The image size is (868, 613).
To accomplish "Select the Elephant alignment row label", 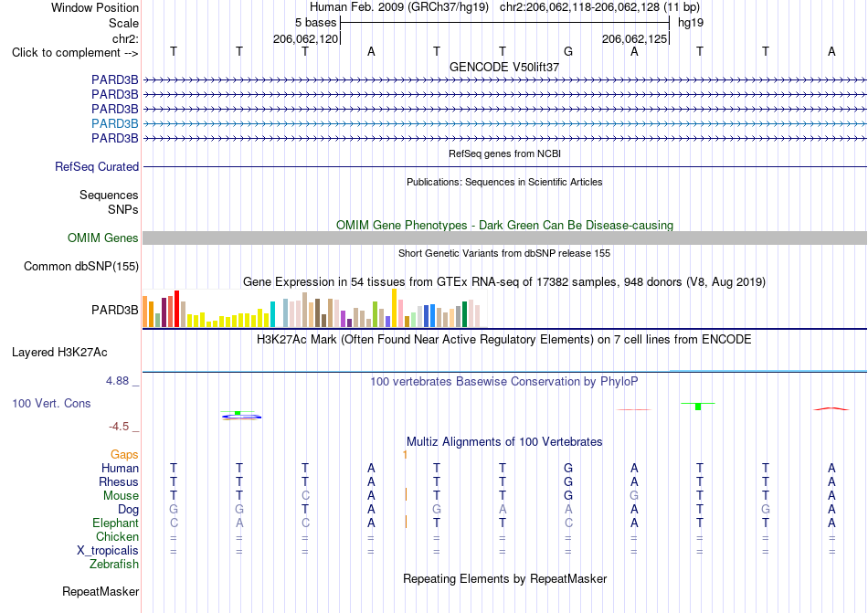I will (x=116, y=523).
